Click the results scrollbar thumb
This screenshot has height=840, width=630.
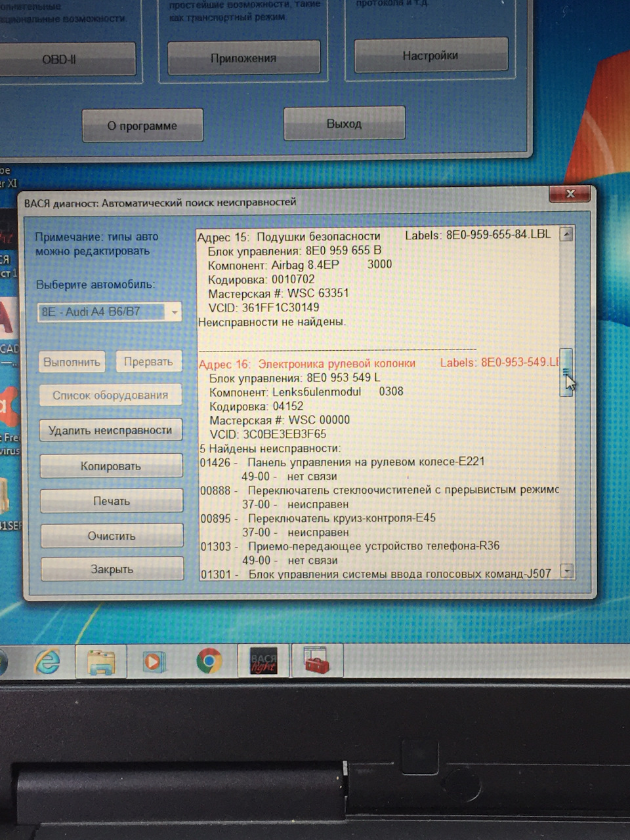(x=566, y=372)
